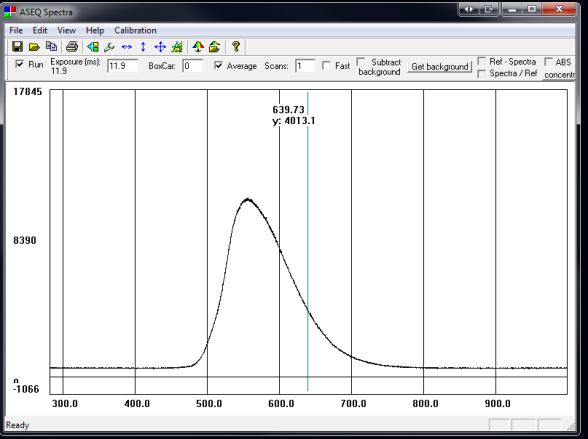Click the yellow question mark help icon
Viewport: 588px width, 439px height.
236,46
